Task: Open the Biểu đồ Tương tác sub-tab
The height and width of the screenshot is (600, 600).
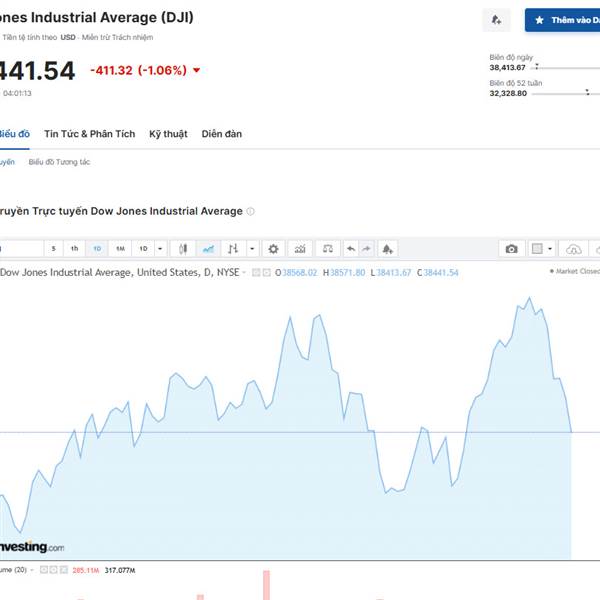Action: (x=59, y=162)
